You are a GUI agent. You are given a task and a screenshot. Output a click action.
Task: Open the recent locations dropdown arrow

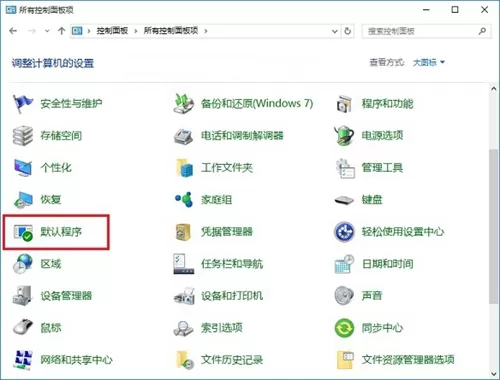coord(47,31)
